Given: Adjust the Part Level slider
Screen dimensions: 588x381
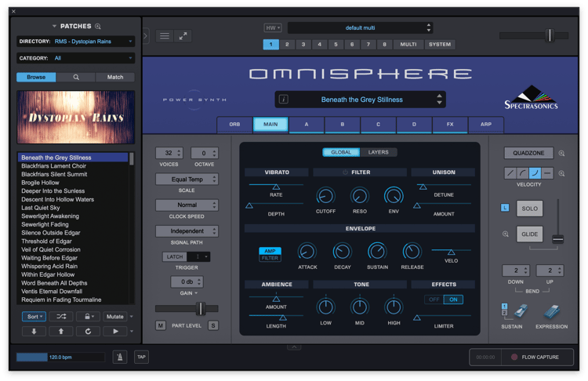Looking at the screenshot, I should (x=201, y=309).
